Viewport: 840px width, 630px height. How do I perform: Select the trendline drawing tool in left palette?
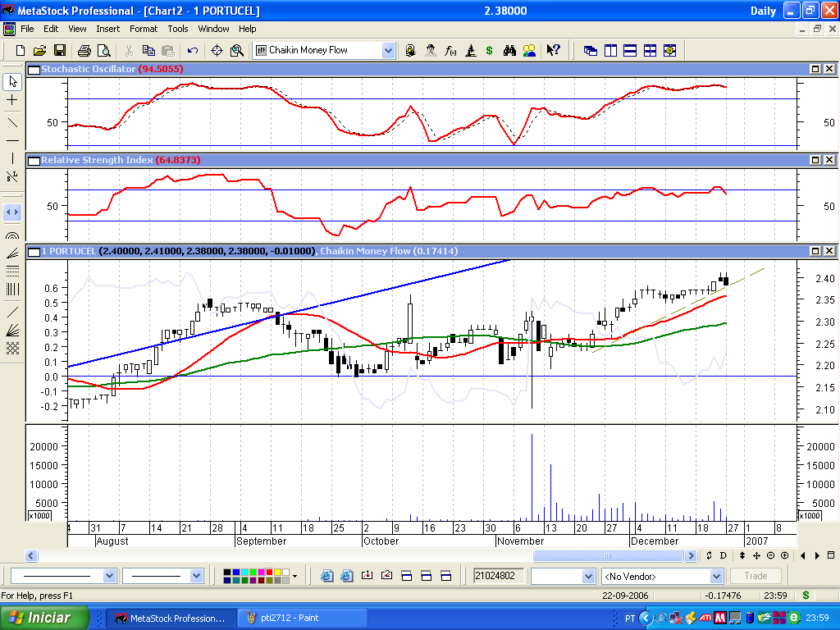tap(12, 122)
